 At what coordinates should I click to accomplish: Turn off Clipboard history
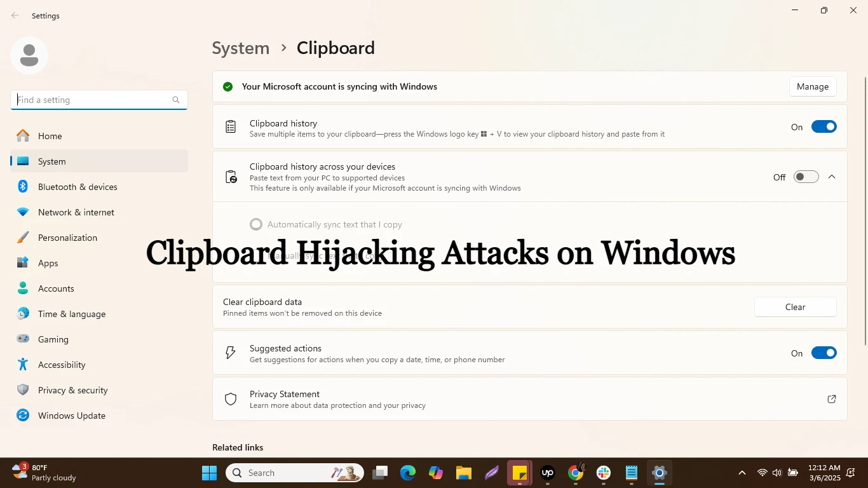[824, 126]
